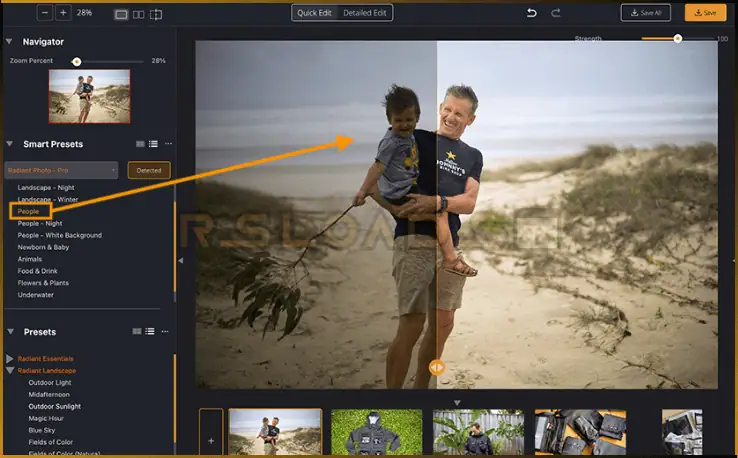Collapse the Navigator panel
The height and width of the screenshot is (458, 738).
coord(9,41)
